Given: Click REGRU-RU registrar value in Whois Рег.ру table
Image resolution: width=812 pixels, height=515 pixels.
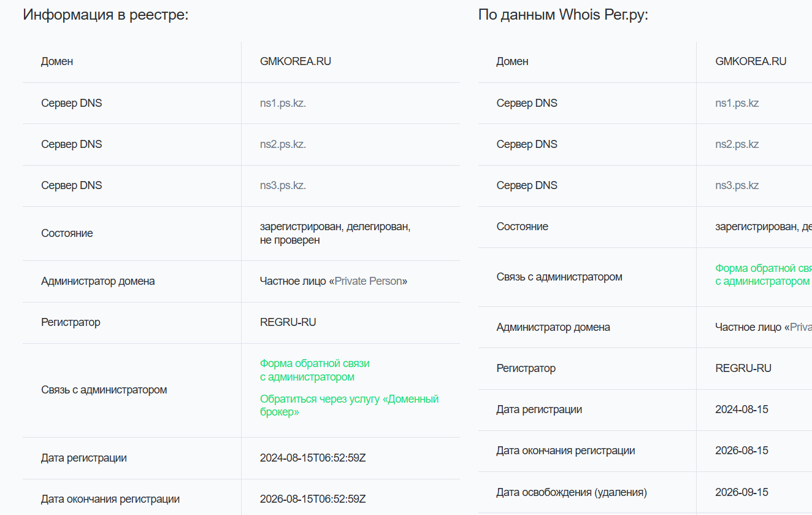Looking at the screenshot, I should click(x=743, y=368).
